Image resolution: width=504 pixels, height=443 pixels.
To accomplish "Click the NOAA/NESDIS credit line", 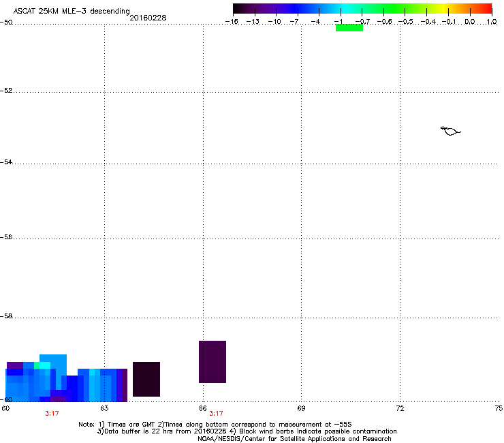I will [294, 439].
